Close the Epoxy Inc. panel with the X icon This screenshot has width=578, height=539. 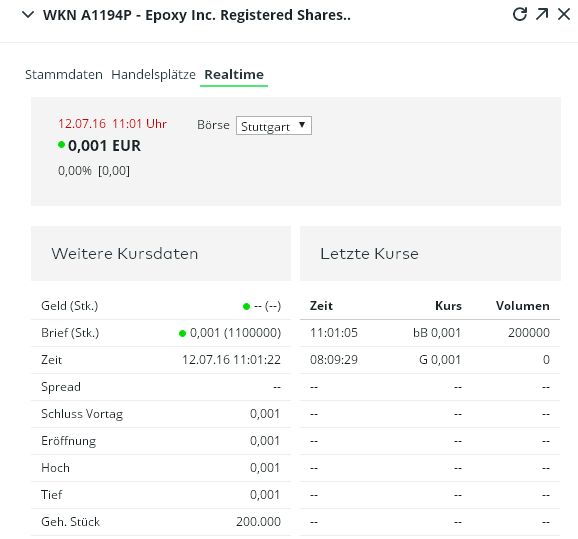(564, 14)
